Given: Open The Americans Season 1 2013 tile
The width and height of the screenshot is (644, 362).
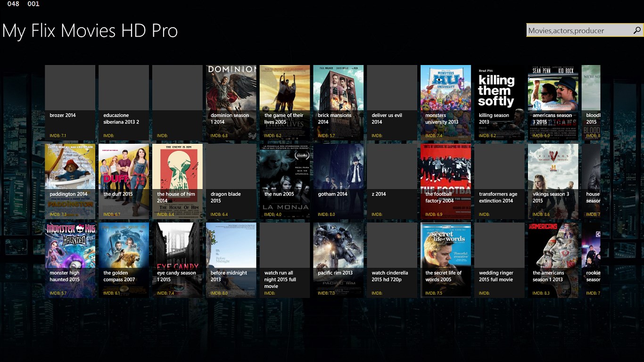Looking at the screenshot, I should click(553, 260).
